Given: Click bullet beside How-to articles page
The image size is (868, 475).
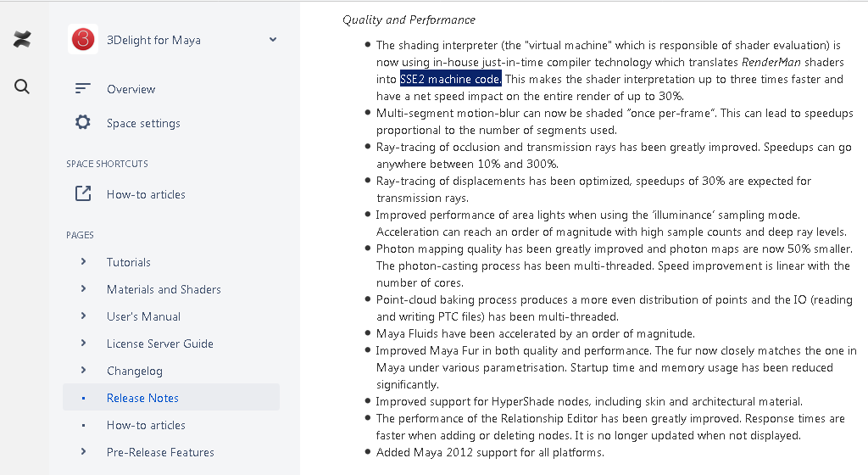Looking at the screenshot, I should tap(83, 425).
